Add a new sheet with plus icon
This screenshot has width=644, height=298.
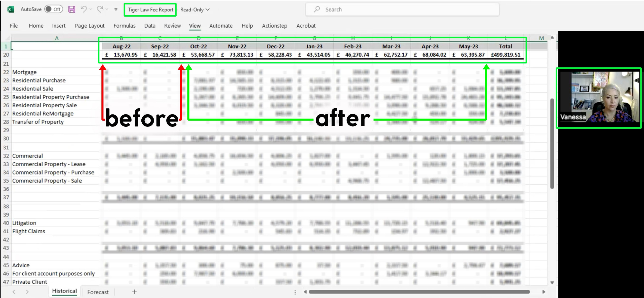coord(134,292)
